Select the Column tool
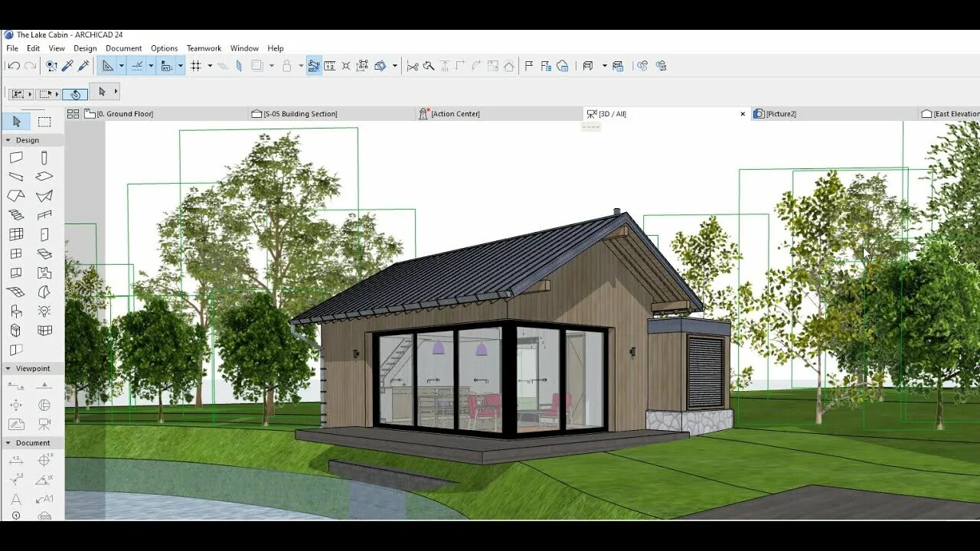 [44, 158]
